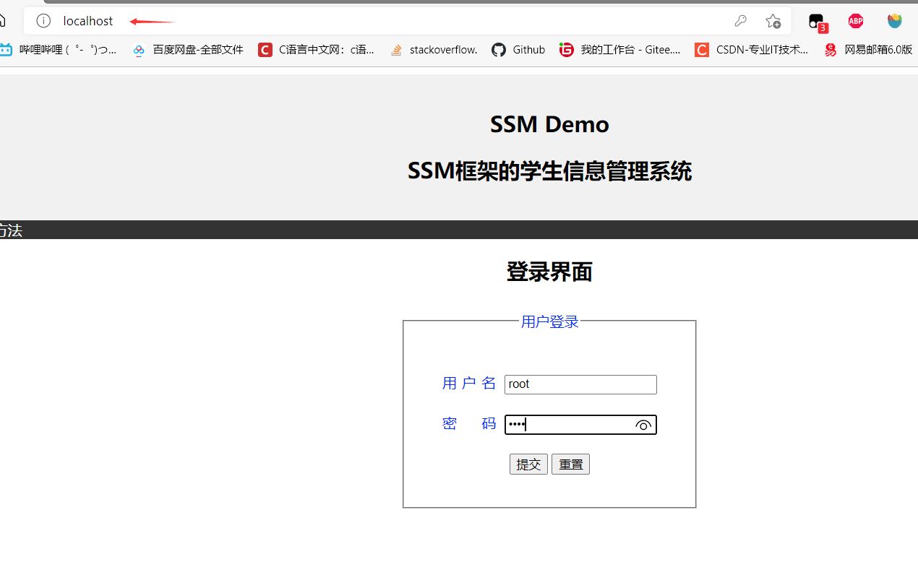Click the site information icon beside localhost
This screenshot has height=588, width=918.
(43, 21)
